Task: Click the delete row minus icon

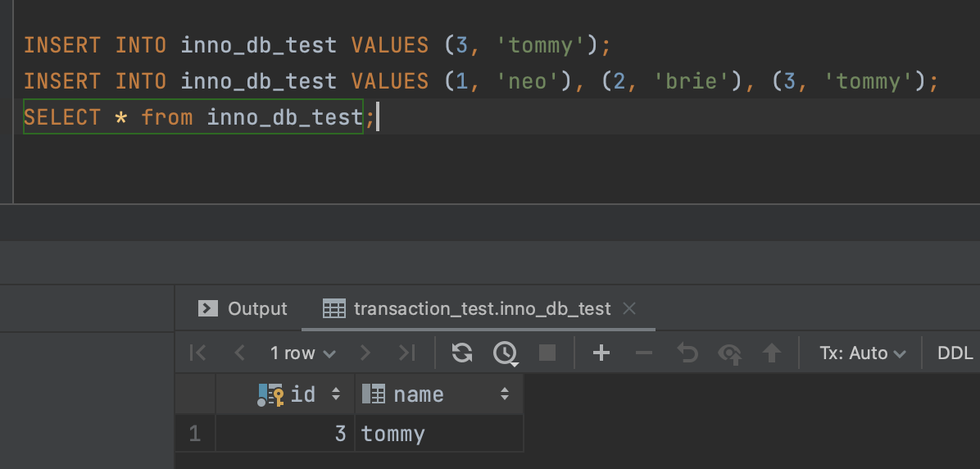Action: tap(644, 353)
